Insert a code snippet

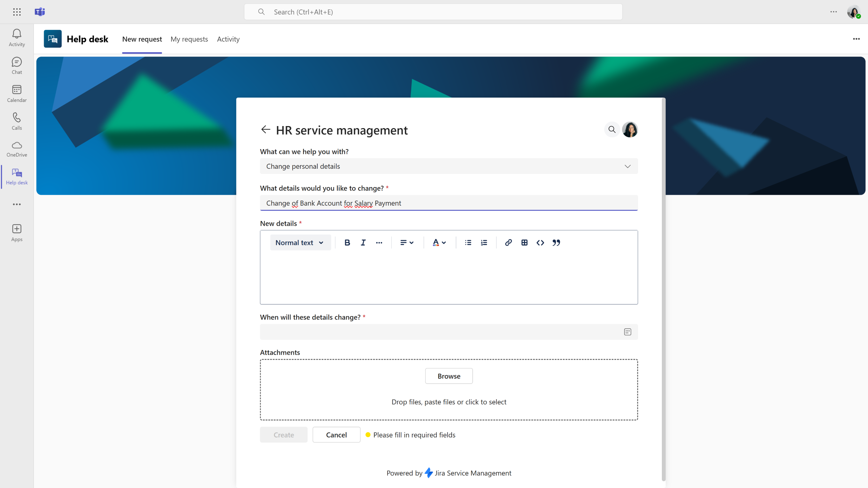[540, 243]
